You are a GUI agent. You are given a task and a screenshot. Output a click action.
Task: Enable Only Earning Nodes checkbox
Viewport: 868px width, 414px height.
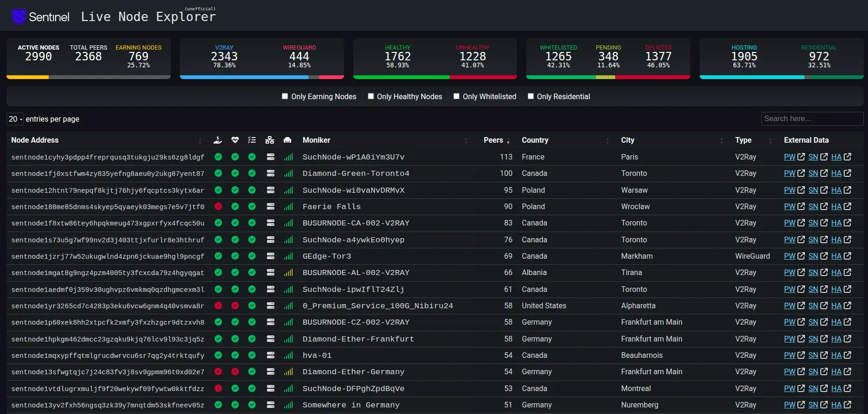285,96
